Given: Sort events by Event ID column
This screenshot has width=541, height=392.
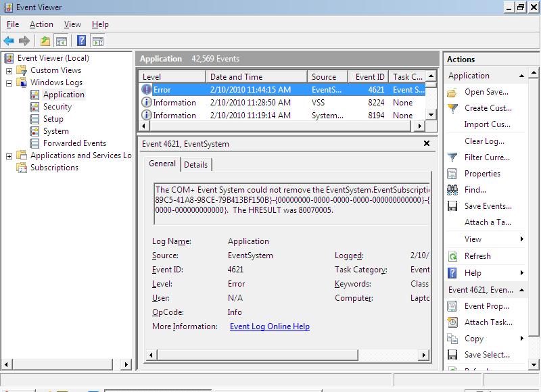Looking at the screenshot, I should (x=368, y=77).
